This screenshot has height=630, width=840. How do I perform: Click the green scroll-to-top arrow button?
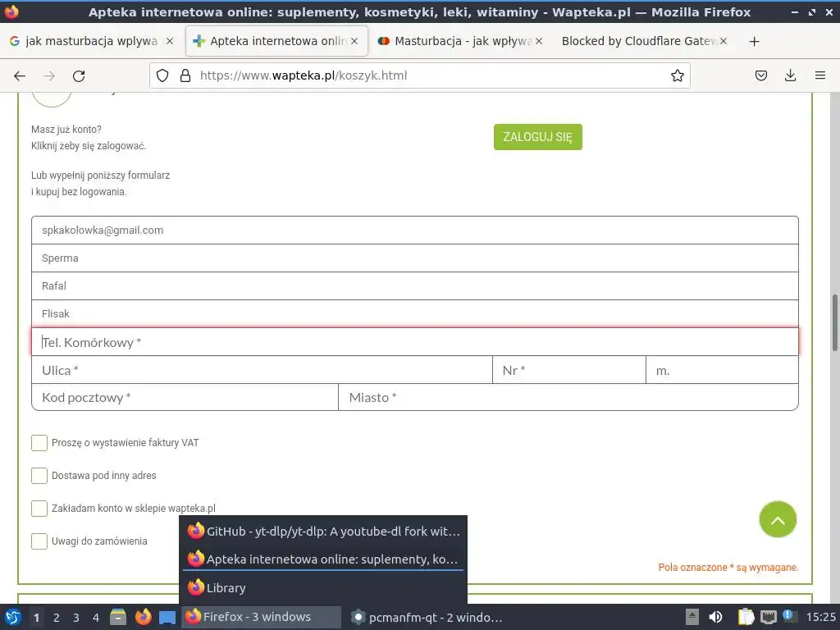tap(778, 519)
